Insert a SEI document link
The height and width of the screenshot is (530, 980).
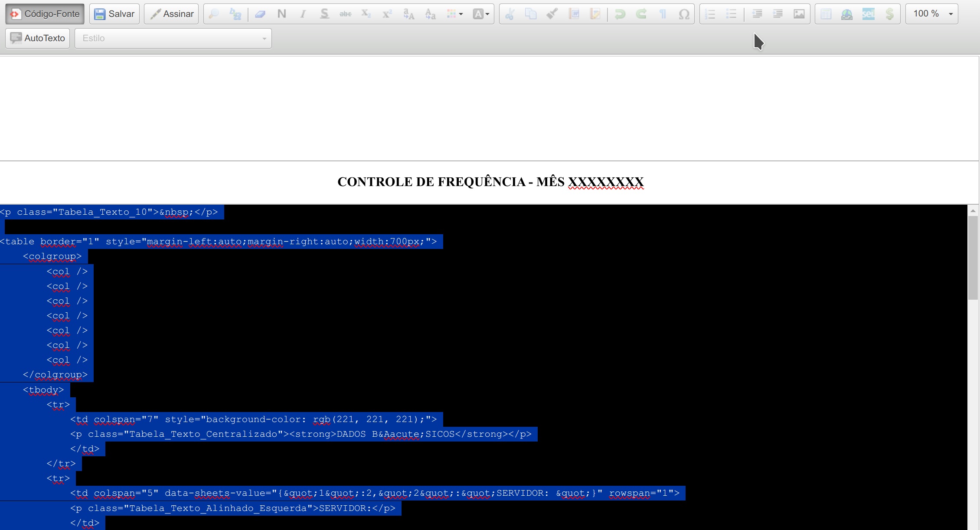(869, 13)
